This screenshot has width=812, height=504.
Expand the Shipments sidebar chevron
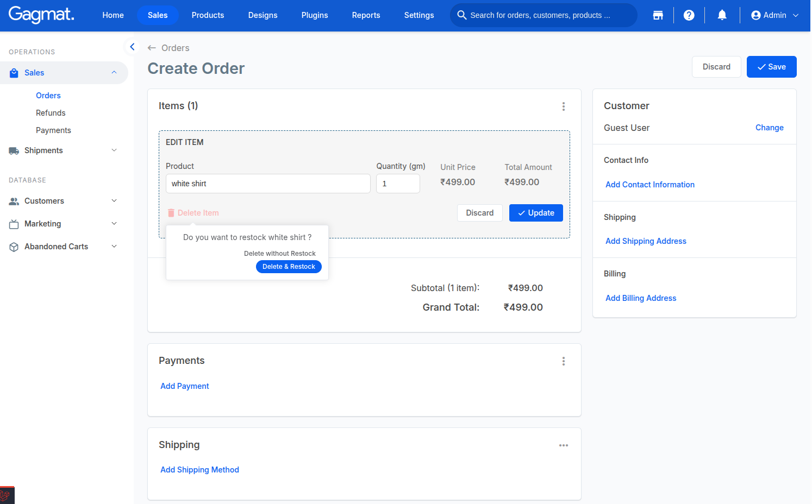point(114,150)
